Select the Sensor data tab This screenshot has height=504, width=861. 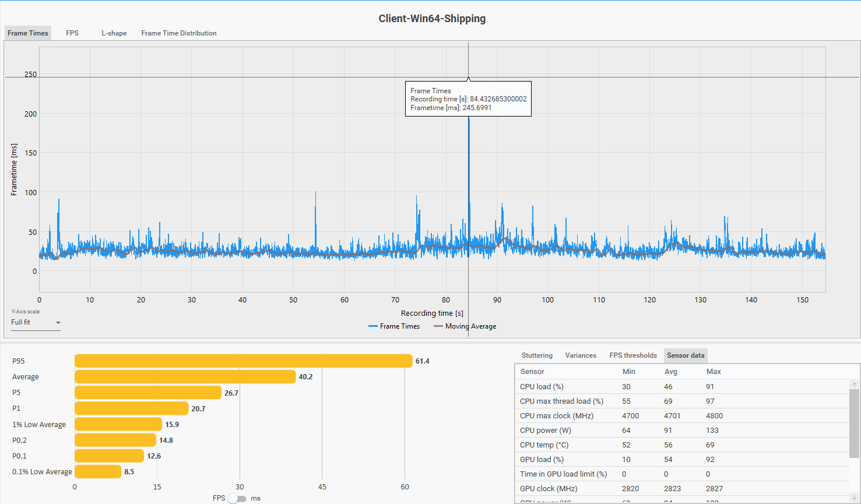(x=686, y=355)
